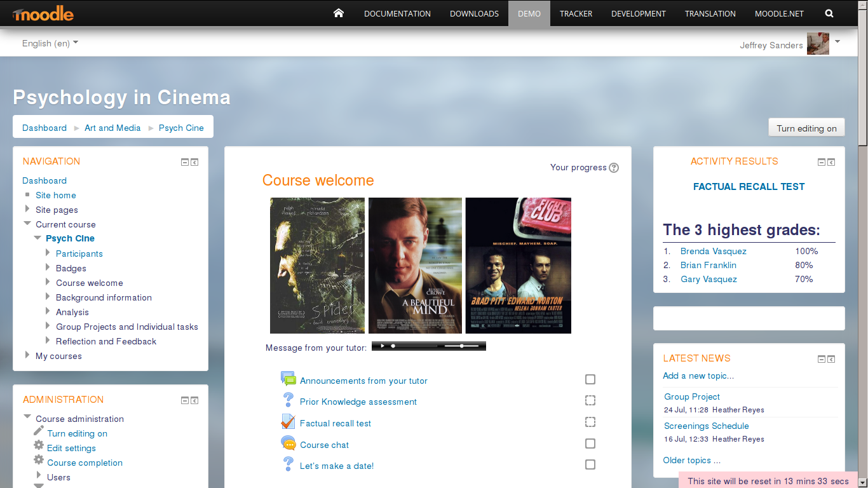Open the search magnifier icon

coord(829,13)
